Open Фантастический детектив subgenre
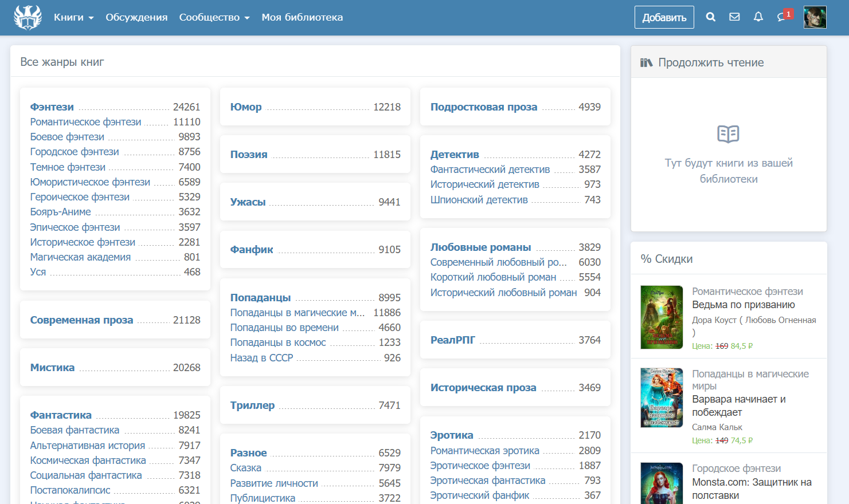This screenshot has height=504, width=849. (x=490, y=170)
